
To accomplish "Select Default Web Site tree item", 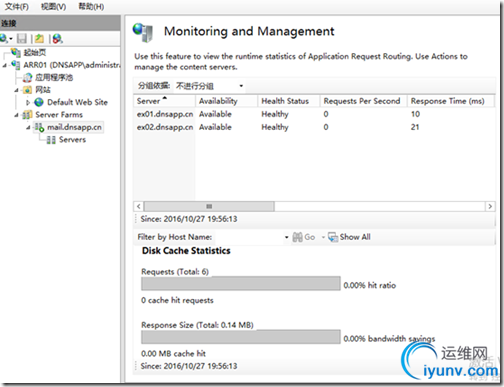I will [77, 102].
